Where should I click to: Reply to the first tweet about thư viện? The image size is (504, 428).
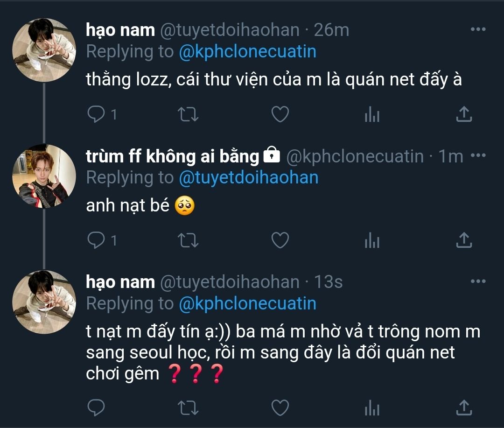[x=96, y=114]
